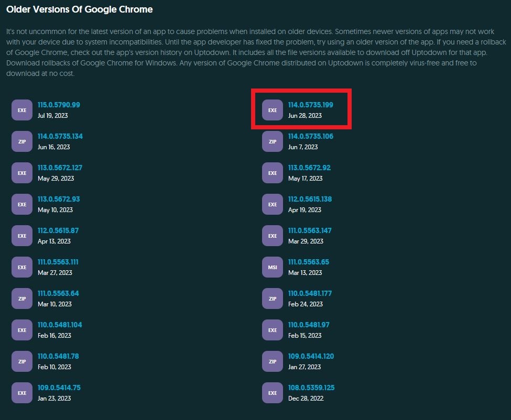Open version link 111.0.5563.65

[x=309, y=262]
